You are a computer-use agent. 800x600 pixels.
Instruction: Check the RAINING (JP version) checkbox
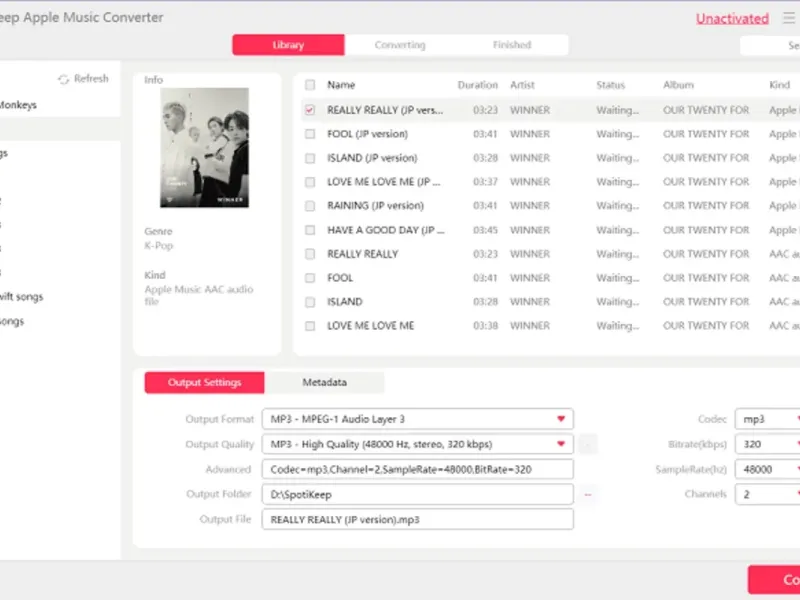[310, 206]
